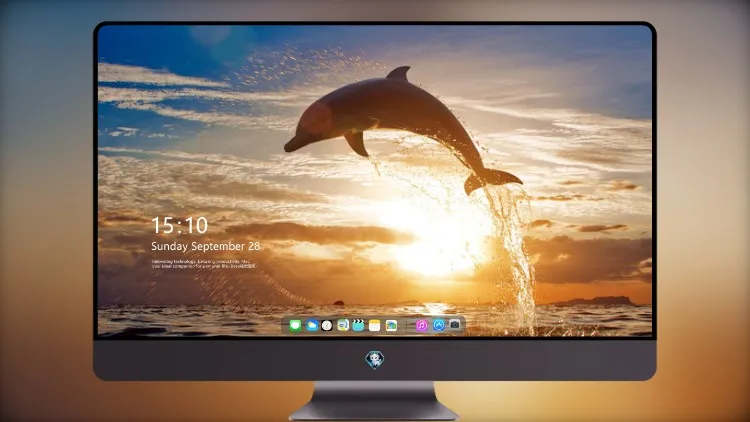
Task: Open the Maps app in dock
Action: 343,325
